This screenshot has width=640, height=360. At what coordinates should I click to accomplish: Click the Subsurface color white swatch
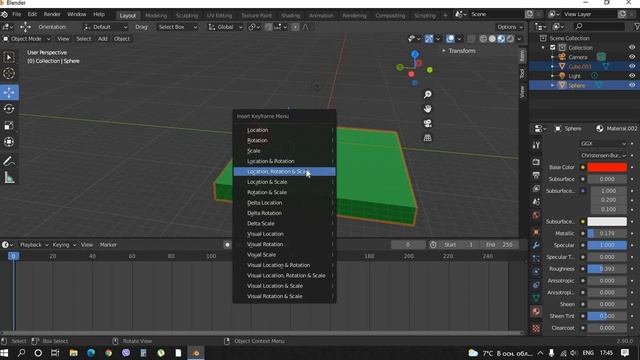click(607, 222)
